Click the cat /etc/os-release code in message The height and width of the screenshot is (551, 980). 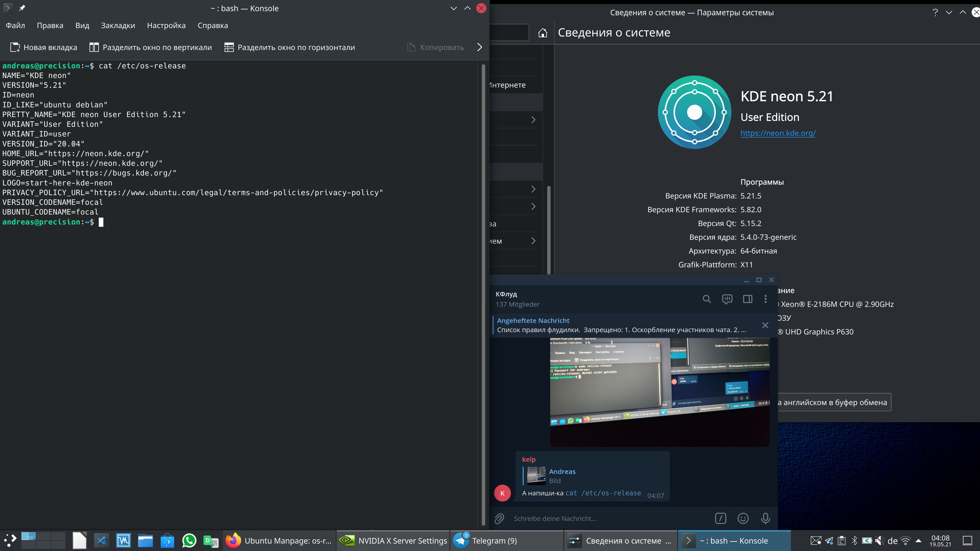(x=603, y=493)
